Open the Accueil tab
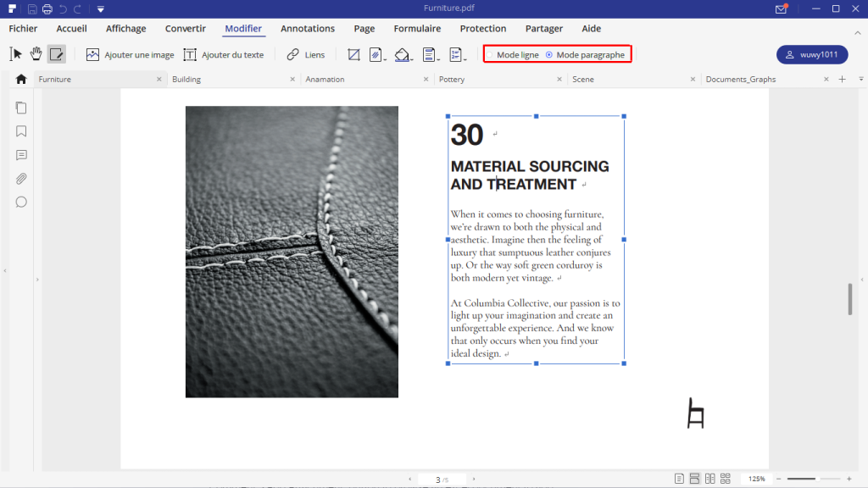 coord(71,28)
